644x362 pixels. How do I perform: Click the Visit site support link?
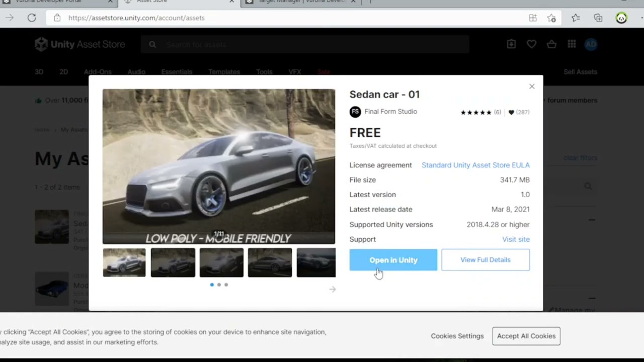516,239
